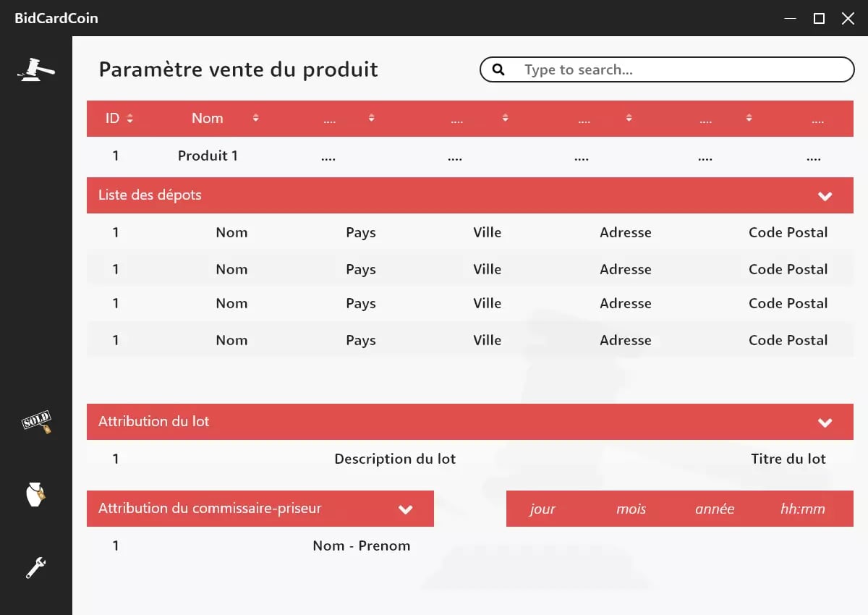
Task: Select the jour date field
Action: (542, 509)
